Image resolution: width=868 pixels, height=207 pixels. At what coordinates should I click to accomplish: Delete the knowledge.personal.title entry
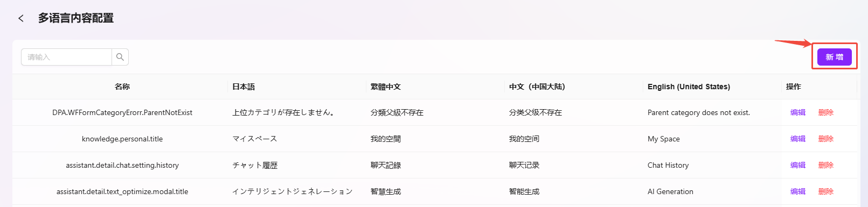[x=825, y=139]
